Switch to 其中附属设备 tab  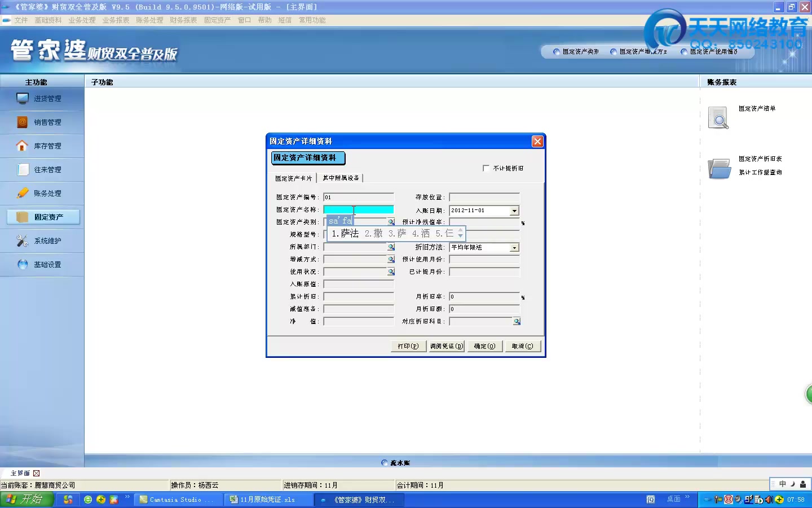coord(341,178)
